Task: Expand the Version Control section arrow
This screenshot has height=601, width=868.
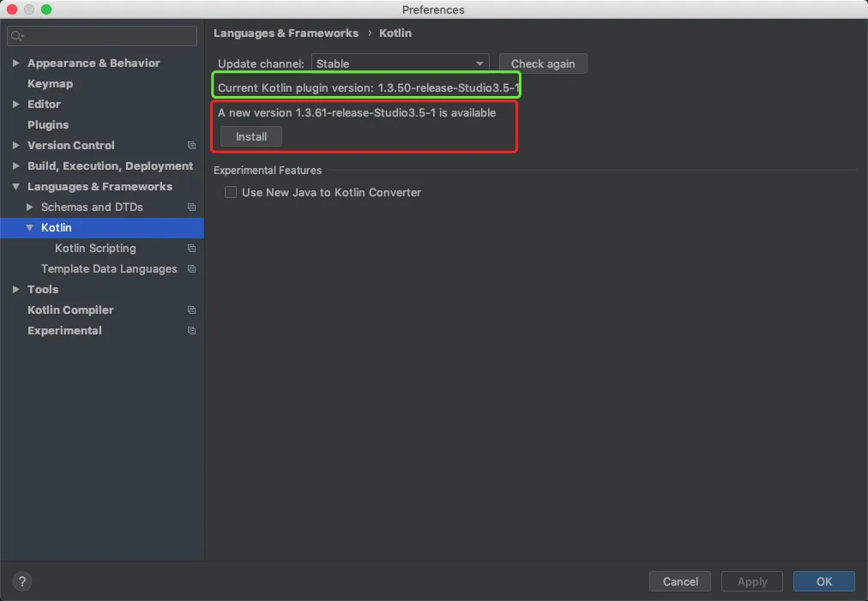Action: point(16,145)
